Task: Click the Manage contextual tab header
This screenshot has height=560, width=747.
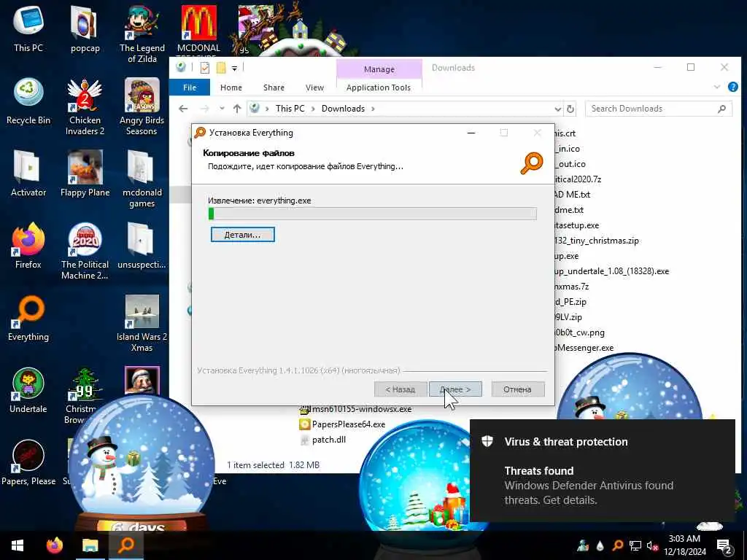Action: click(379, 69)
